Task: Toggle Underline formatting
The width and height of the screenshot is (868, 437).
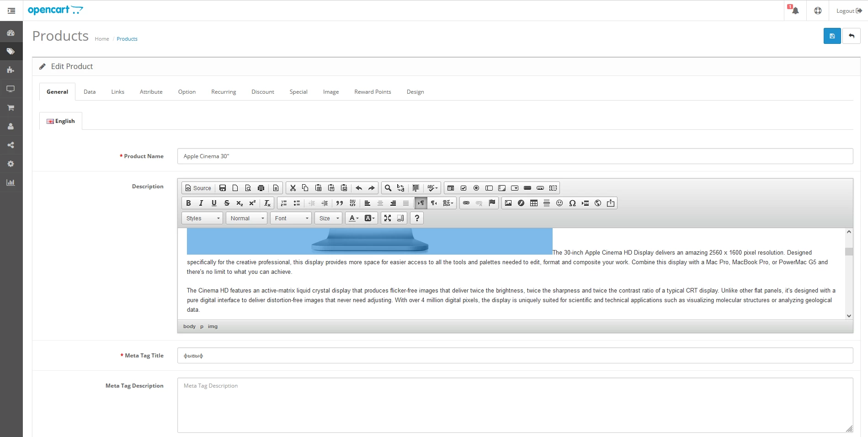Action: click(214, 203)
